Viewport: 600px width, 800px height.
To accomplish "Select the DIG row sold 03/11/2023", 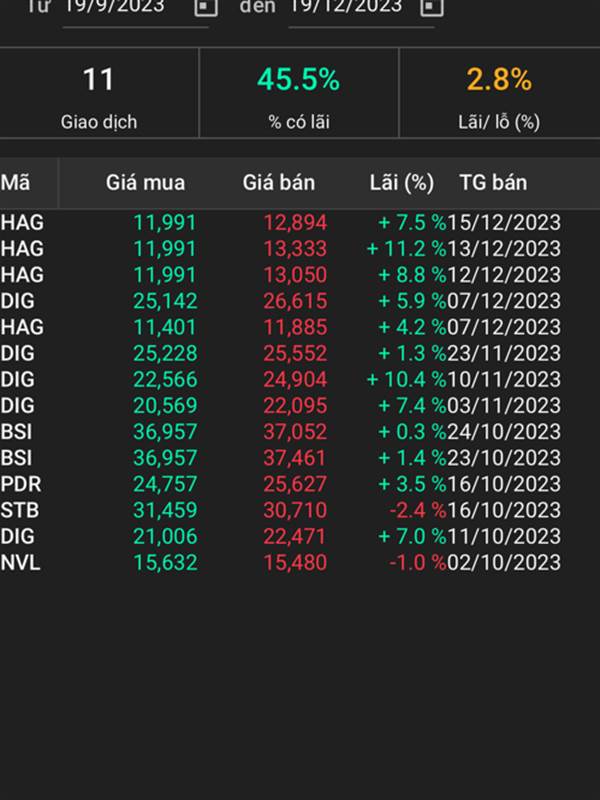I will click(300, 405).
